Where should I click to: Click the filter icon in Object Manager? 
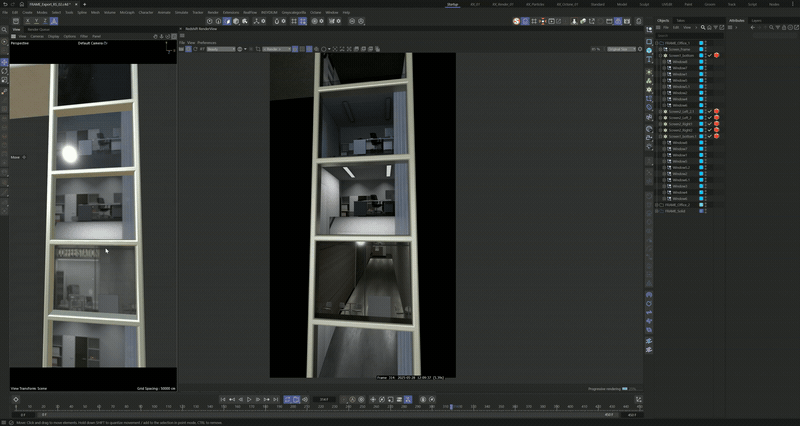(x=715, y=28)
